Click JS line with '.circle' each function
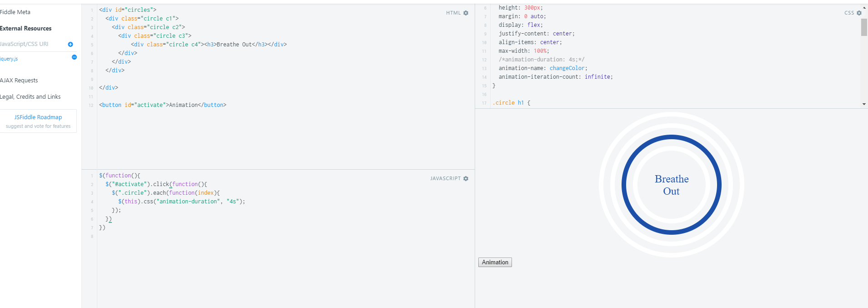The width and height of the screenshot is (868, 308). click(x=166, y=193)
